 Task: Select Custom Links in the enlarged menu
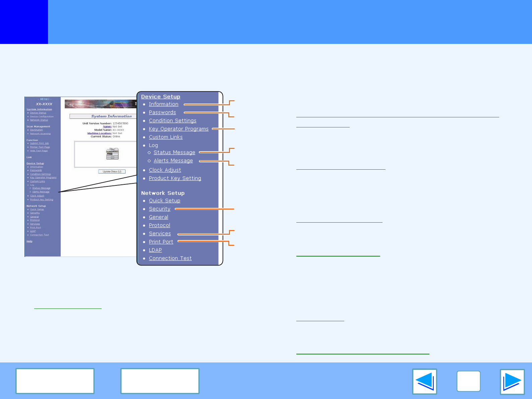point(166,137)
